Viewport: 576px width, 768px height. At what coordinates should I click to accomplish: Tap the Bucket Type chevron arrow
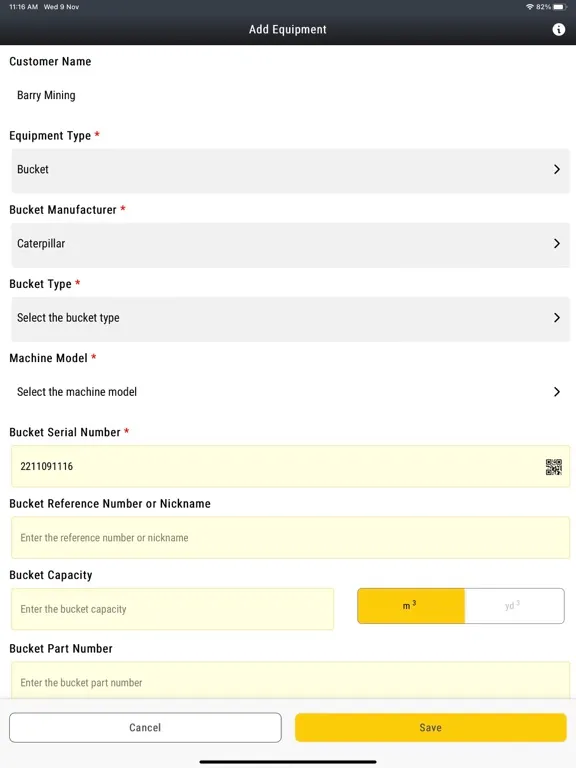click(557, 317)
